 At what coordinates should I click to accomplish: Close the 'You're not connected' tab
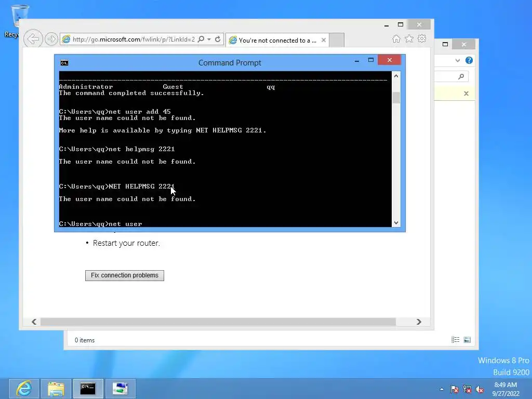coord(323,40)
